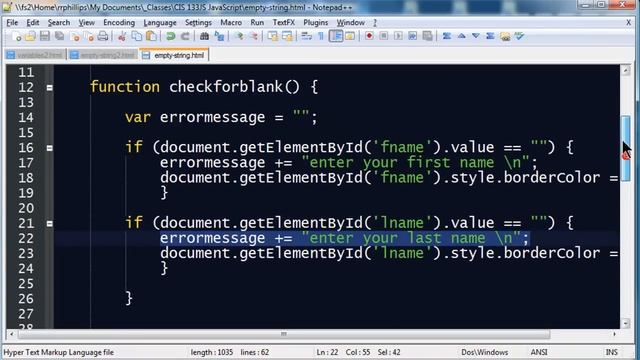This screenshot has height=360, width=640.
Task: Cut selection with the scissors icon
Action: point(122,36)
